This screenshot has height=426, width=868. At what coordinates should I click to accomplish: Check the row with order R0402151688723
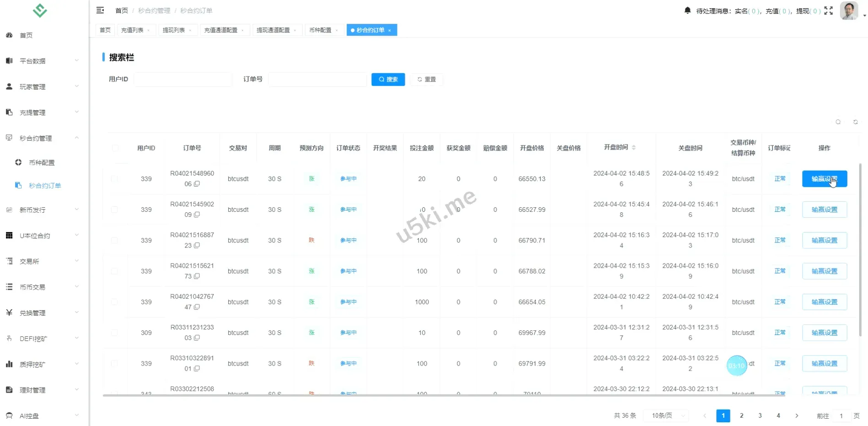pyautogui.click(x=114, y=240)
